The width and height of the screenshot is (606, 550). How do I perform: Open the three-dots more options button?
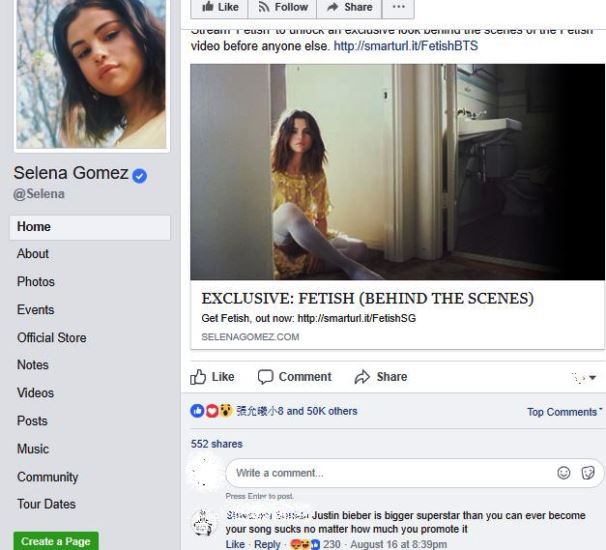point(398,7)
